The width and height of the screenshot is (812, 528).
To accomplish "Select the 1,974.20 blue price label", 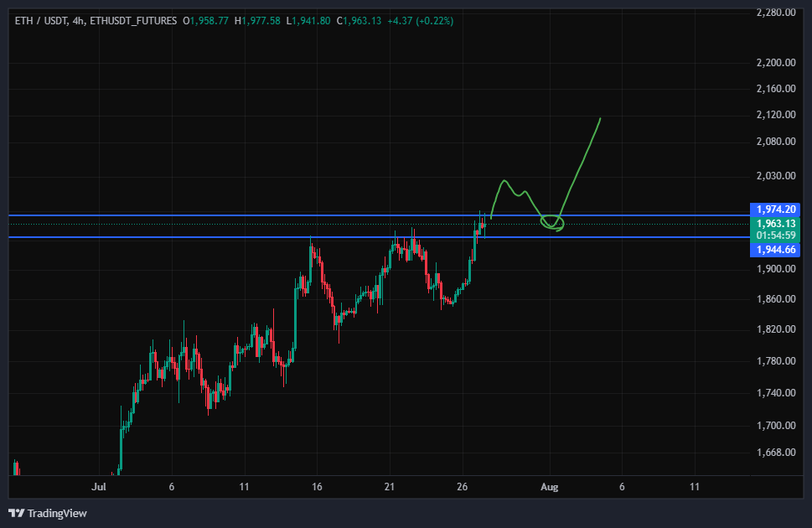I will click(775, 210).
